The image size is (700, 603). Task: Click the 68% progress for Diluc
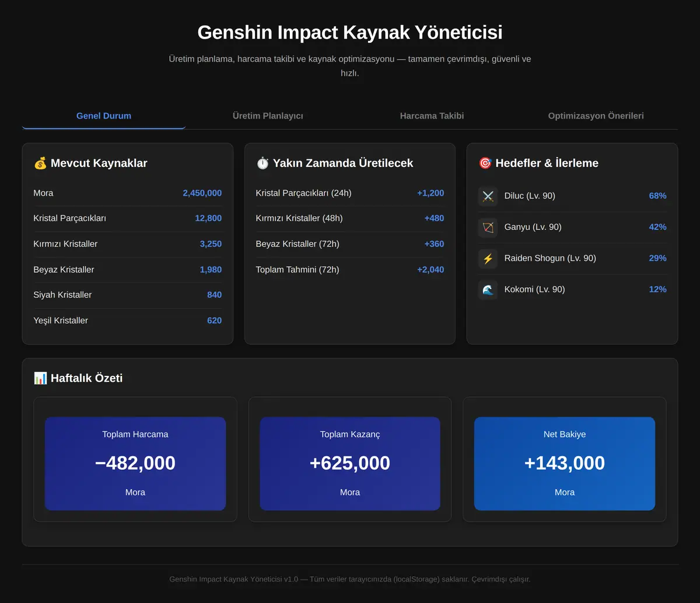pyautogui.click(x=657, y=196)
